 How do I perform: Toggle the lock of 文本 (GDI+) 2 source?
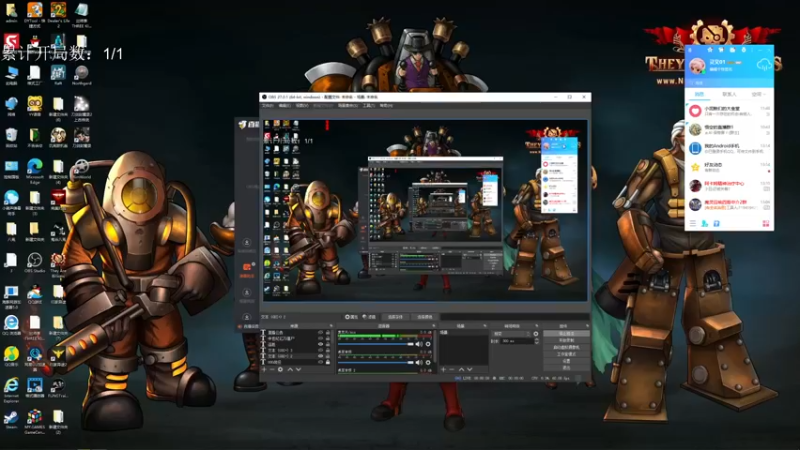tap(328, 356)
